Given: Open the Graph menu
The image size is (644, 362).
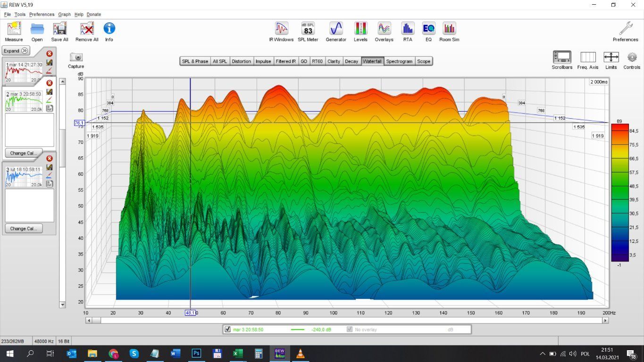Looking at the screenshot, I should [65, 14].
